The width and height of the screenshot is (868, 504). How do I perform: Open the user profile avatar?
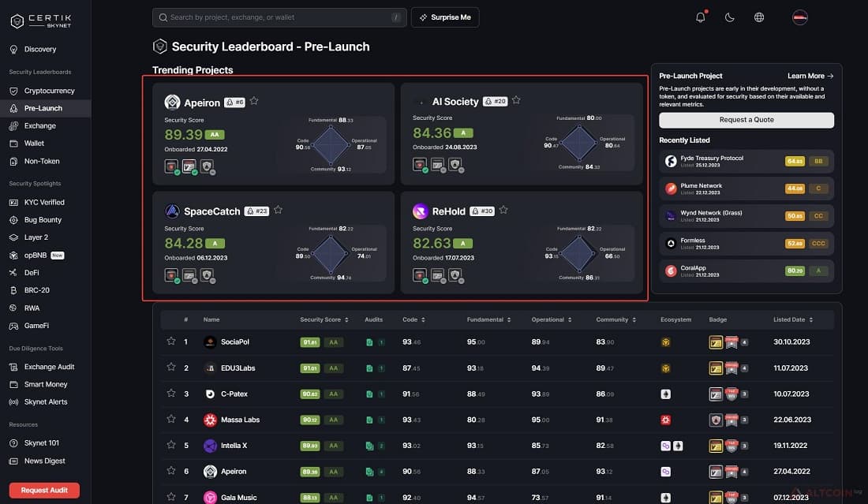coord(800,17)
